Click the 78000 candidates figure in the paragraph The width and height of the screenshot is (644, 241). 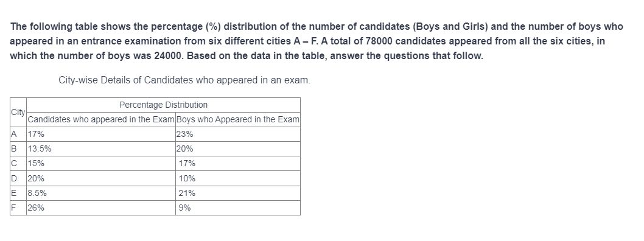pos(380,41)
